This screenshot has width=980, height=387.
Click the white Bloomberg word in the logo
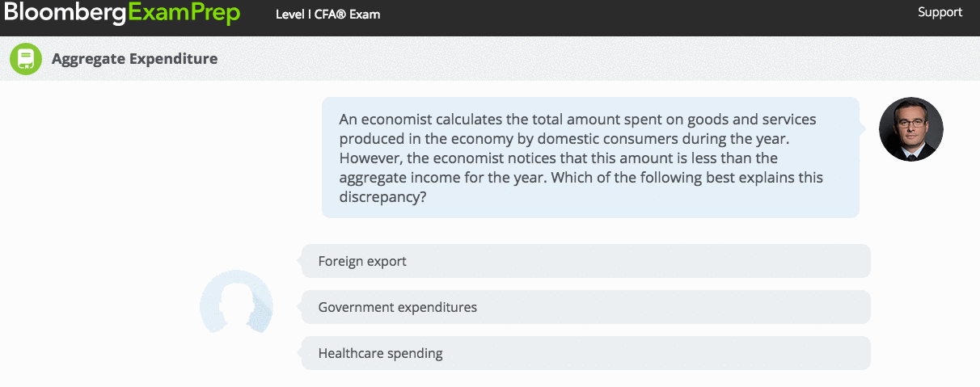click(x=64, y=13)
